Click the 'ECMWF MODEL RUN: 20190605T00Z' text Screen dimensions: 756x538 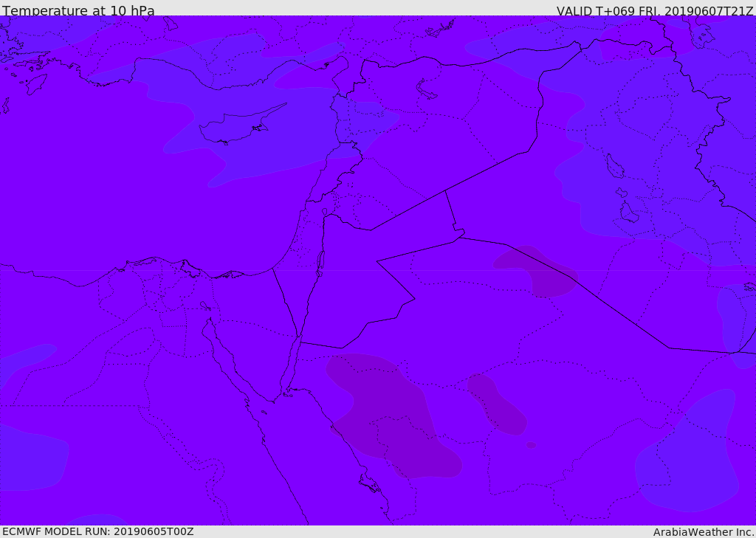[x=98, y=531]
